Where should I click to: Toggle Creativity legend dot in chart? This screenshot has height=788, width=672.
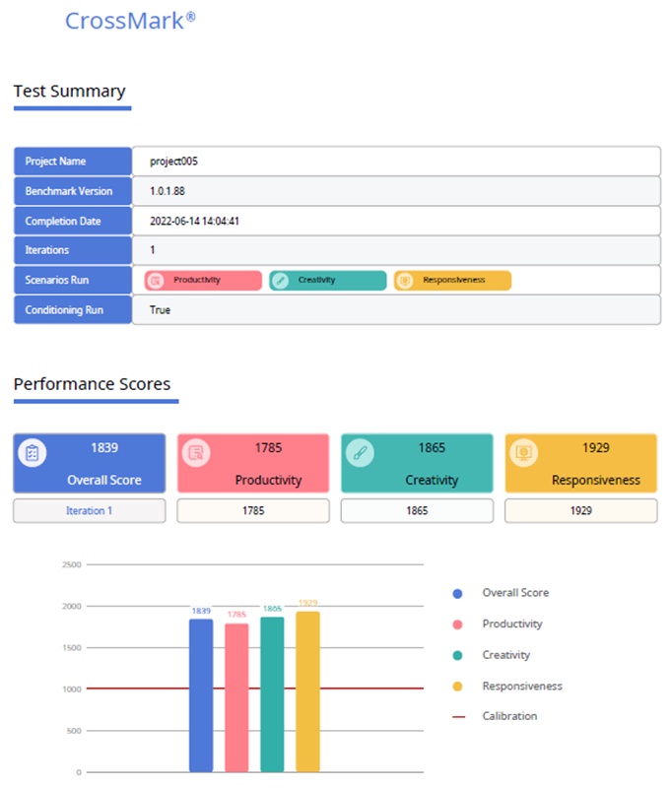click(x=457, y=655)
